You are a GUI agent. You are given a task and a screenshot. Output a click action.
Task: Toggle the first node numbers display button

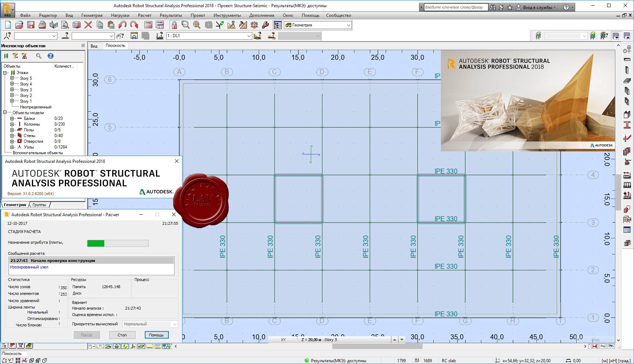point(92,346)
